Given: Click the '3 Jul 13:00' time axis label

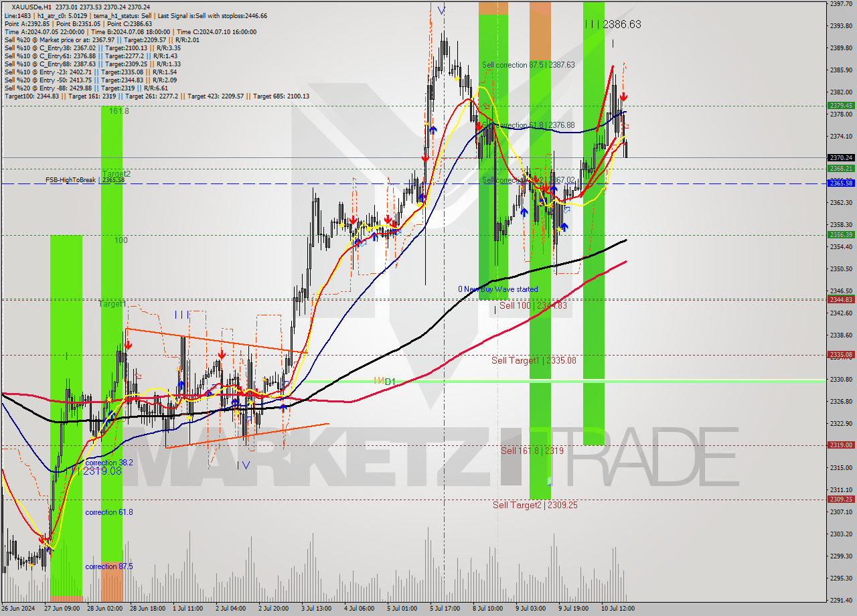Looking at the screenshot, I should pos(316,609).
